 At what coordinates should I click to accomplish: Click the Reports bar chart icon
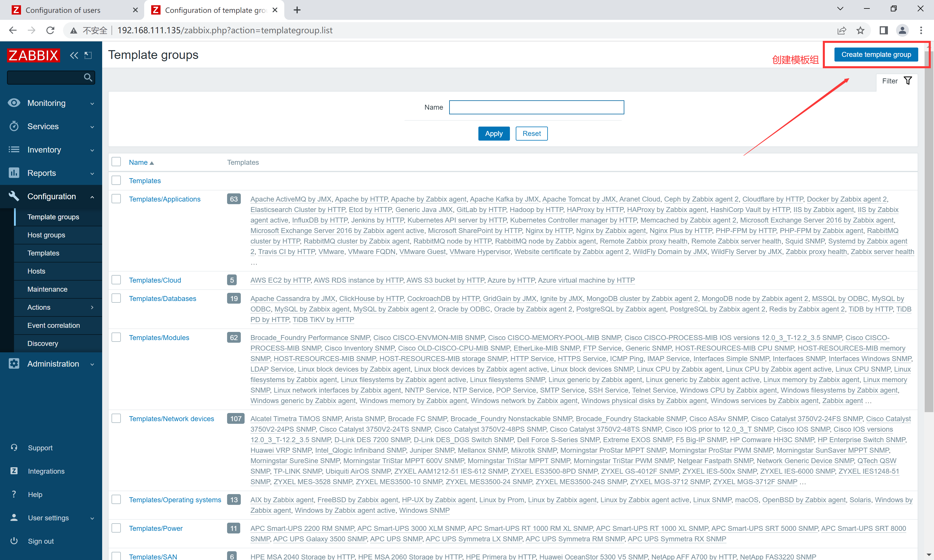14,173
